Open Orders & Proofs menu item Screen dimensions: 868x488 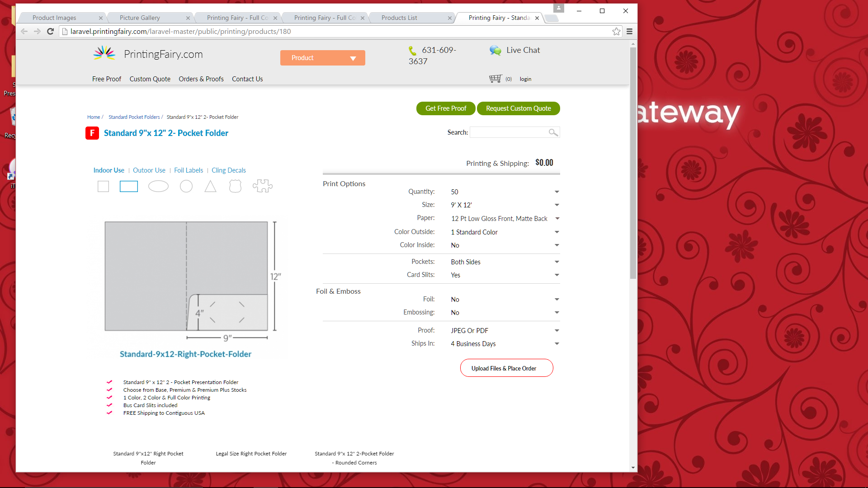(201, 79)
